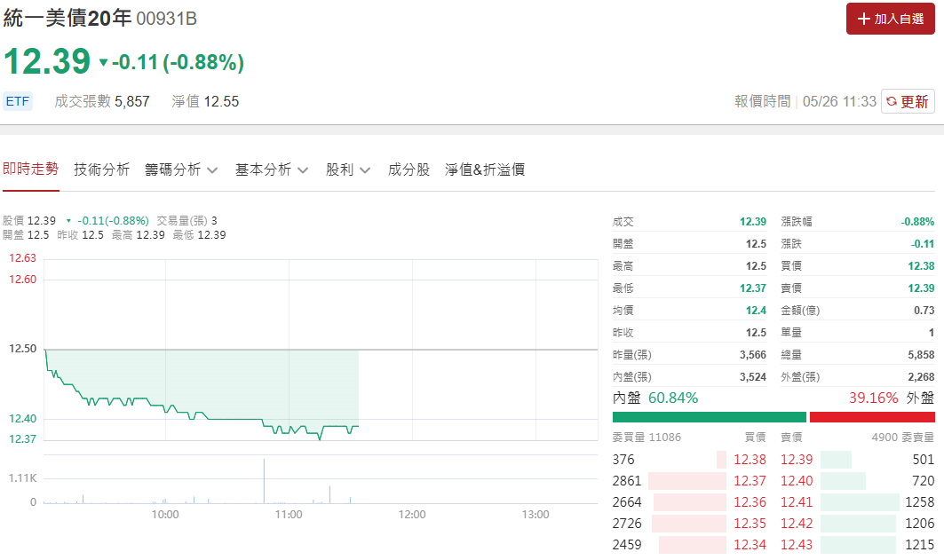Click the green 內盤 ratio bar

[x=709, y=417]
